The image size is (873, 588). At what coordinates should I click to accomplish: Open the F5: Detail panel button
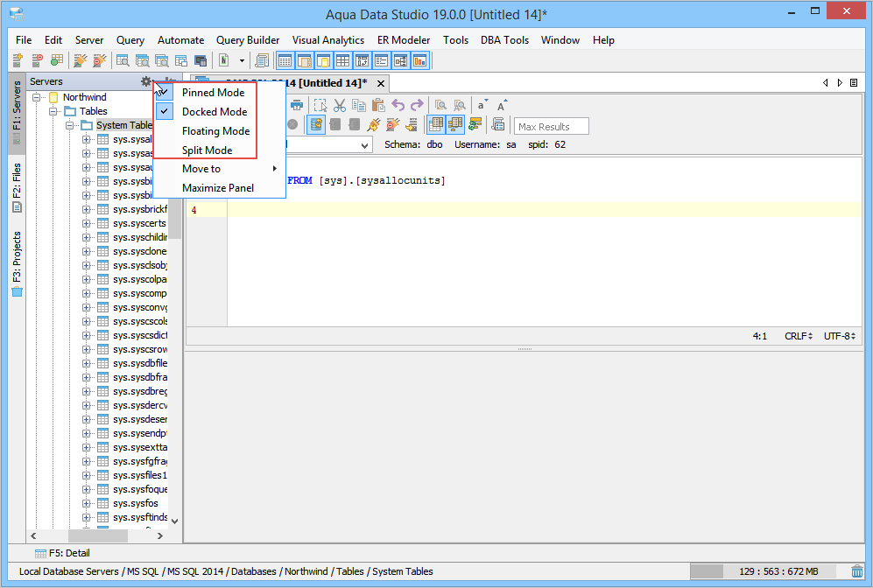pos(62,553)
